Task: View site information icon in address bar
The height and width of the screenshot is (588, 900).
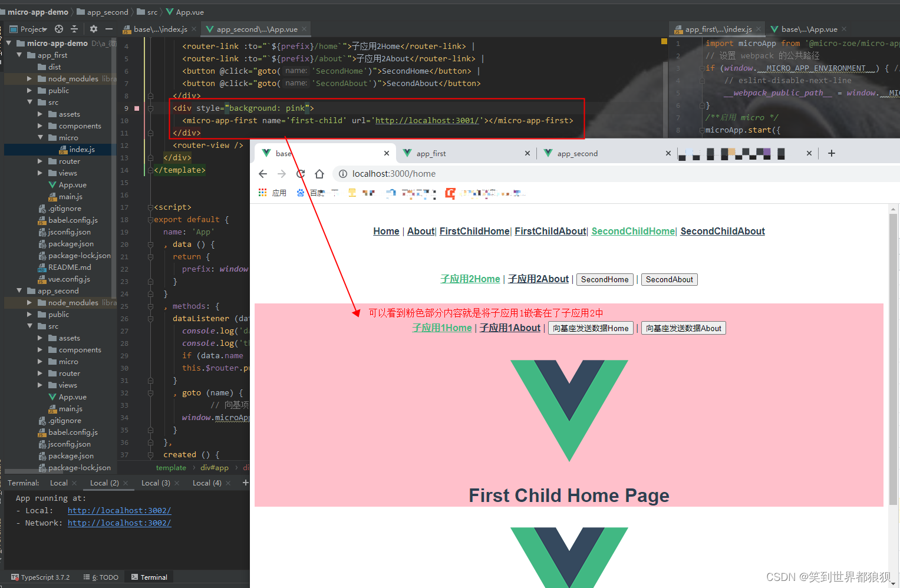Action: click(x=342, y=174)
